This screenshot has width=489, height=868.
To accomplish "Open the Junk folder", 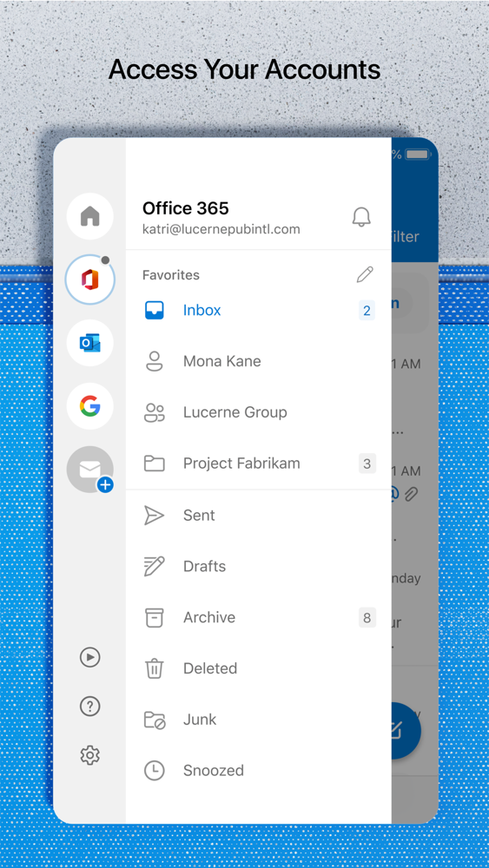I will coord(259,720).
